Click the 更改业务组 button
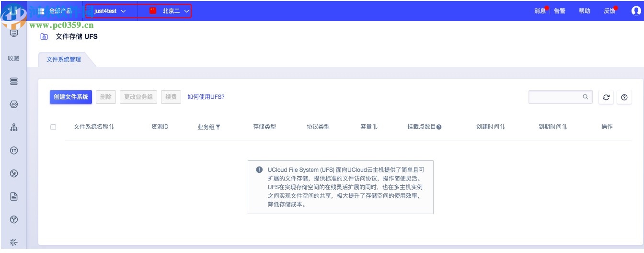 (138, 97)
